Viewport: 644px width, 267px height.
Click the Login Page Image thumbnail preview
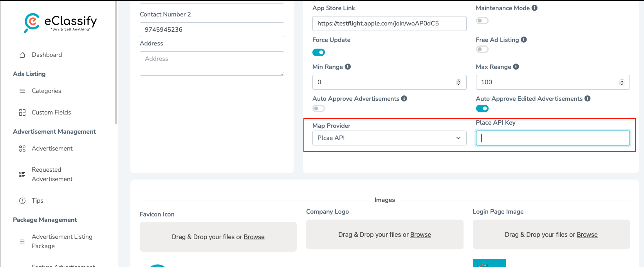[489, 263]
